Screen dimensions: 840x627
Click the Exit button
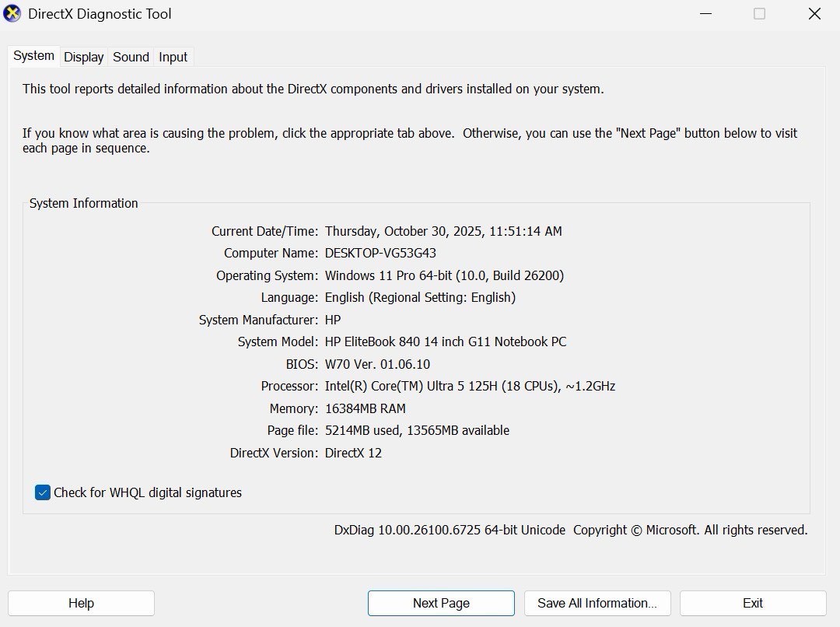(x=752, y=603)
